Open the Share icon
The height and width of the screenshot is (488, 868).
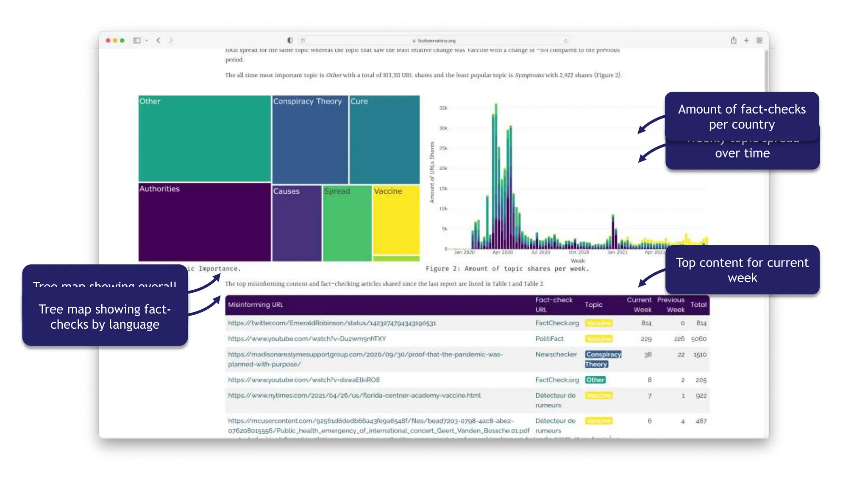tap(733, 40)
